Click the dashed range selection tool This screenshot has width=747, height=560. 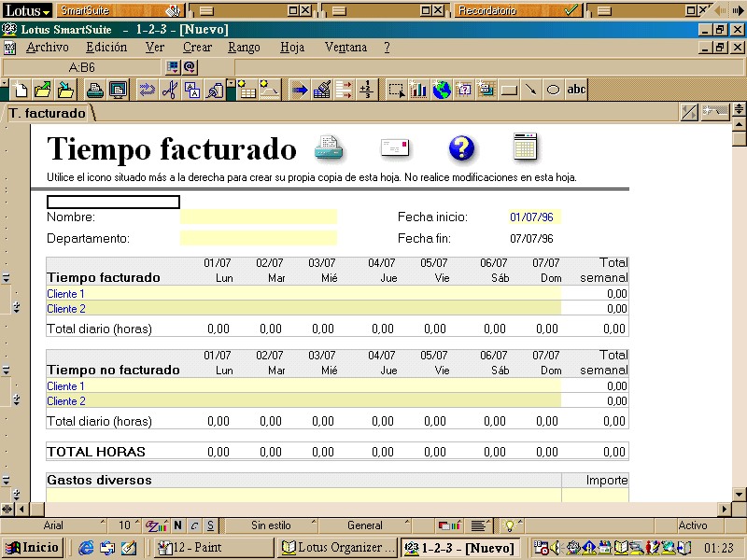coord(396,90)
